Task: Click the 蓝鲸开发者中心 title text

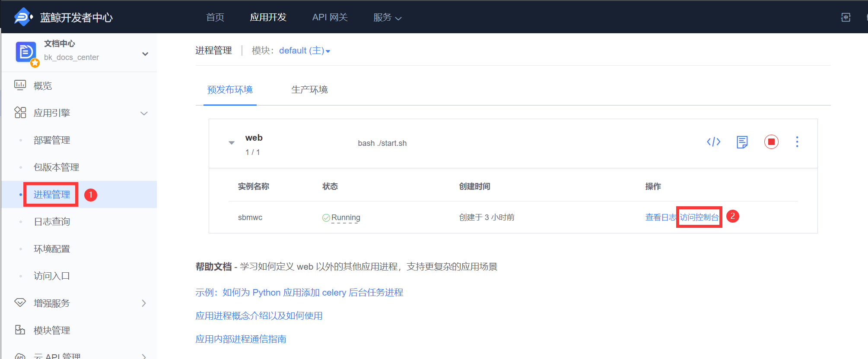Action: pyautogui.click(x=76, y=18)
